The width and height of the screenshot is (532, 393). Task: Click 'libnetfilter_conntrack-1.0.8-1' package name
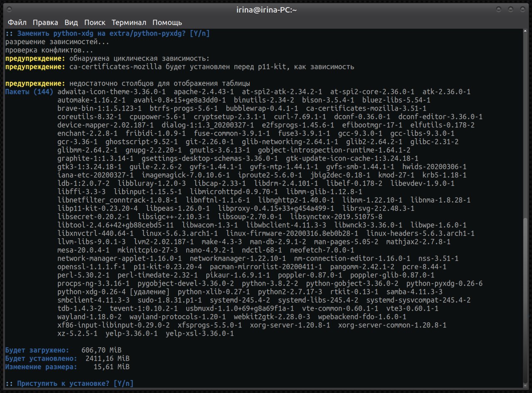tap(118, 200)
